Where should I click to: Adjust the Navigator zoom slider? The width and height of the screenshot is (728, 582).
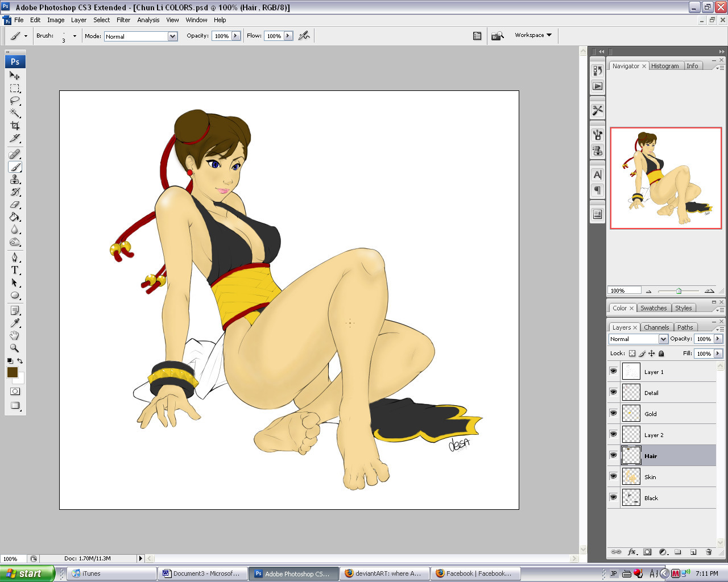[x=679, y=291]
